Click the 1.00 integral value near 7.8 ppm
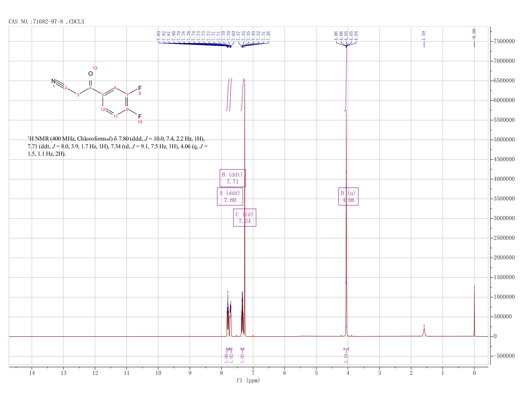 click(x=226, y=357)
